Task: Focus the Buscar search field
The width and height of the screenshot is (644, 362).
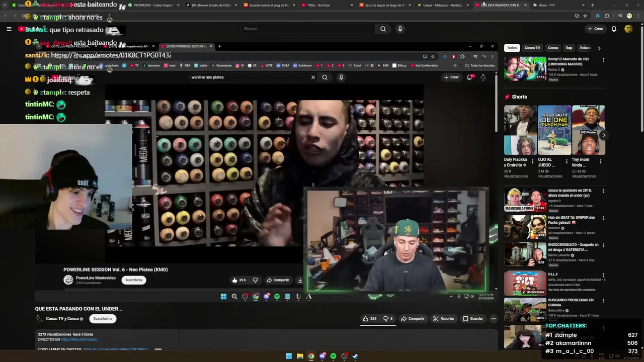Action: pos(308,29)
